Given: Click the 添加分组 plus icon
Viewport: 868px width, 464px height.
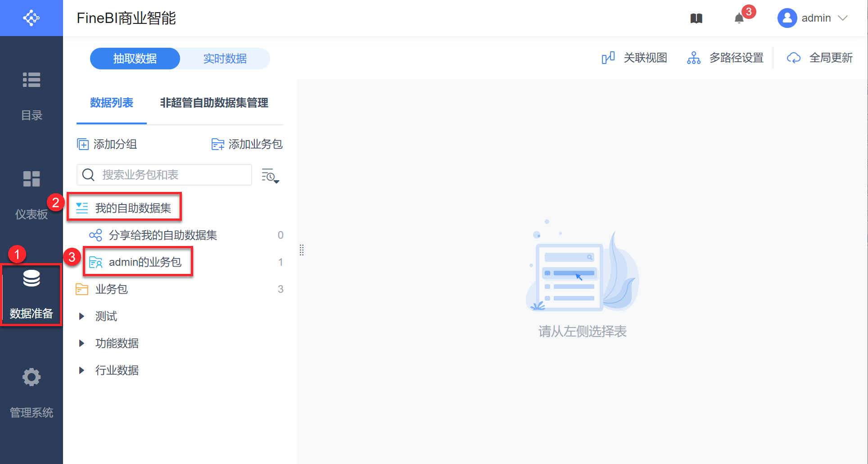Looking at the screenshot, I should point(83,144).
